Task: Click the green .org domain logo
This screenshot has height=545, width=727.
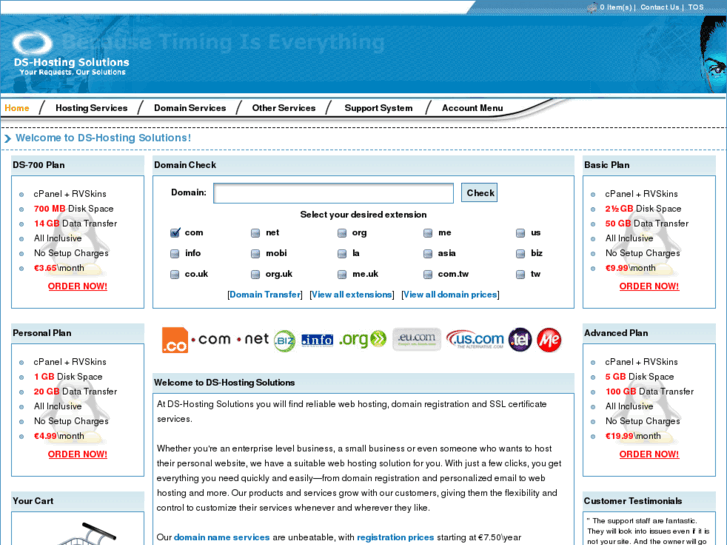Action: pos(363,339)
